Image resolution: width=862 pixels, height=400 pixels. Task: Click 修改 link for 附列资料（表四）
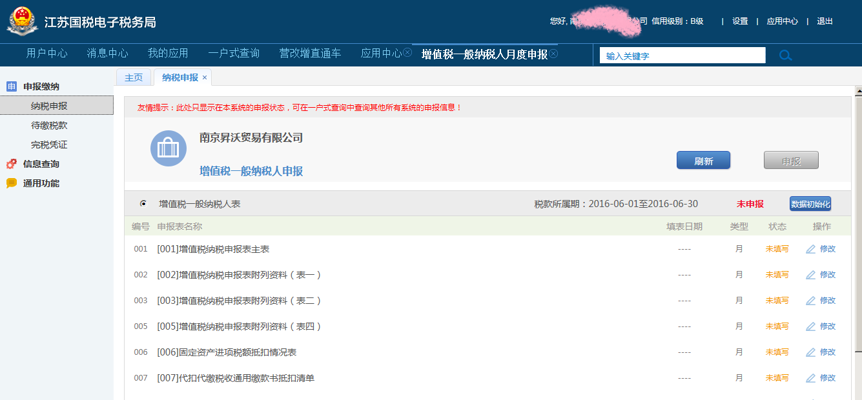click(x=828, y=326)
